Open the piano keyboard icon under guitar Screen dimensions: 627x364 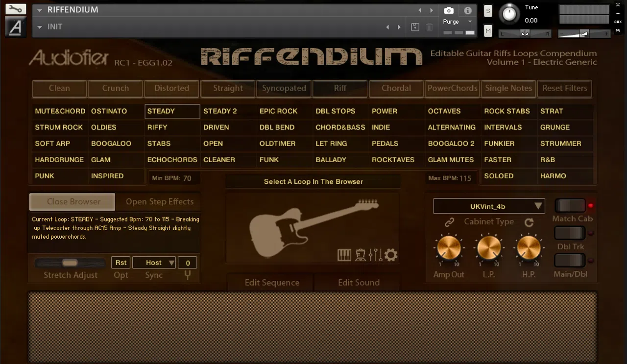tap(344, 255)
